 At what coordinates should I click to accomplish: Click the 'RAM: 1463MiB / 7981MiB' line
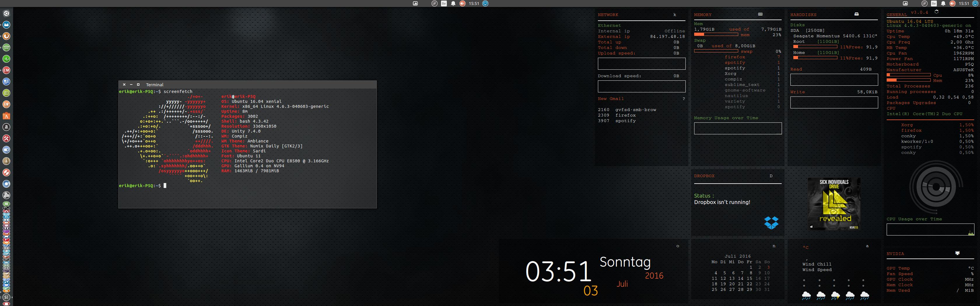[x=250, y=171]
